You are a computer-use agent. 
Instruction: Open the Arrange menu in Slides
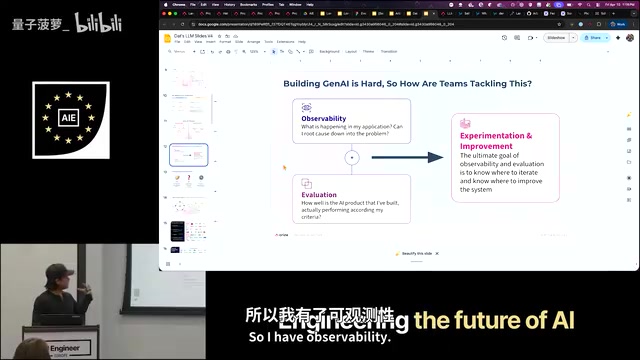point(253,42)
